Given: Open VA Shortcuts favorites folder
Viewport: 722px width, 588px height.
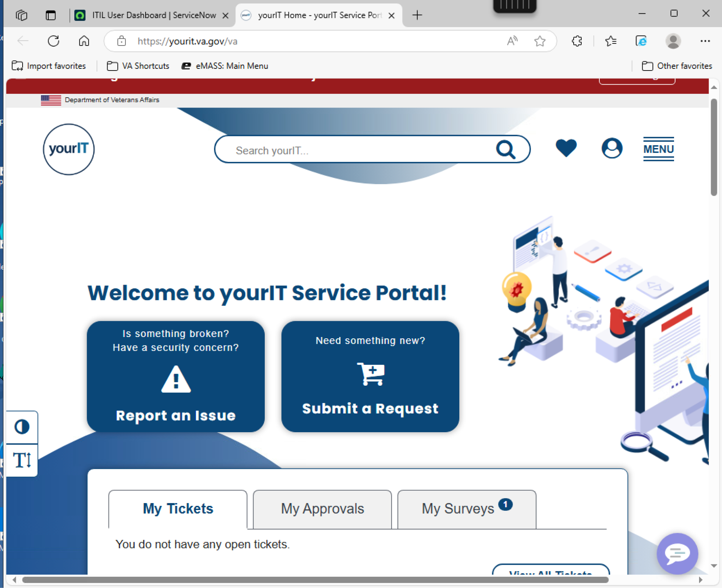Looking at the screenshot, I should point(138,66).
